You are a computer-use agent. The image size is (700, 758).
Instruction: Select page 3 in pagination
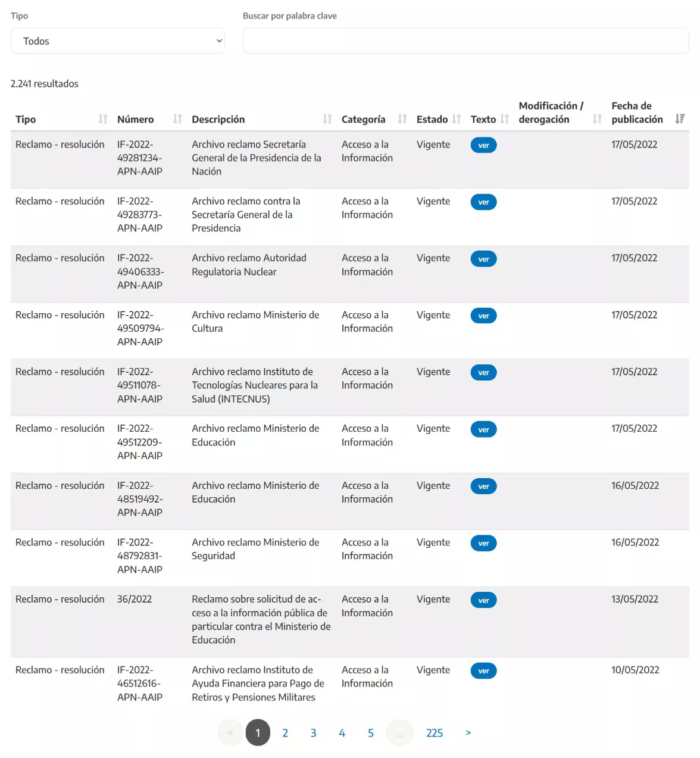(x=314, y=733)
